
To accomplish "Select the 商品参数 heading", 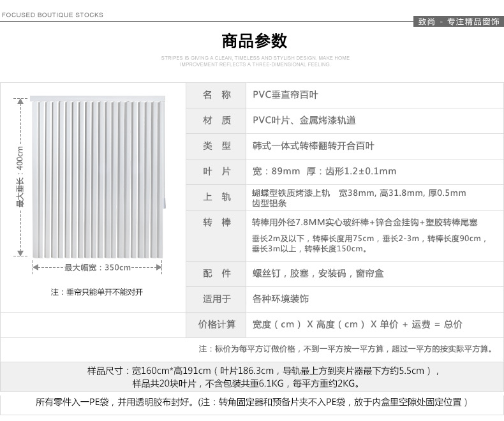I will (x=255, y=41).
